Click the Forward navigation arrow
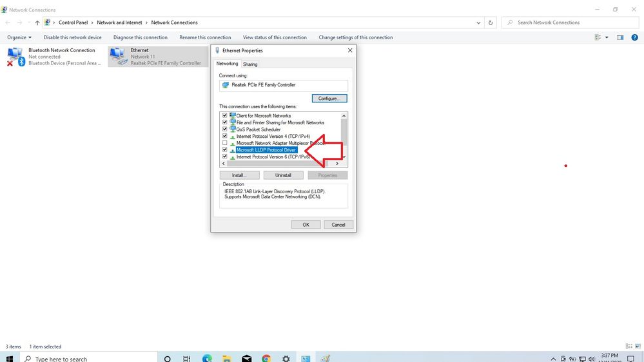 pyautogui.click(x=20, y=23)
